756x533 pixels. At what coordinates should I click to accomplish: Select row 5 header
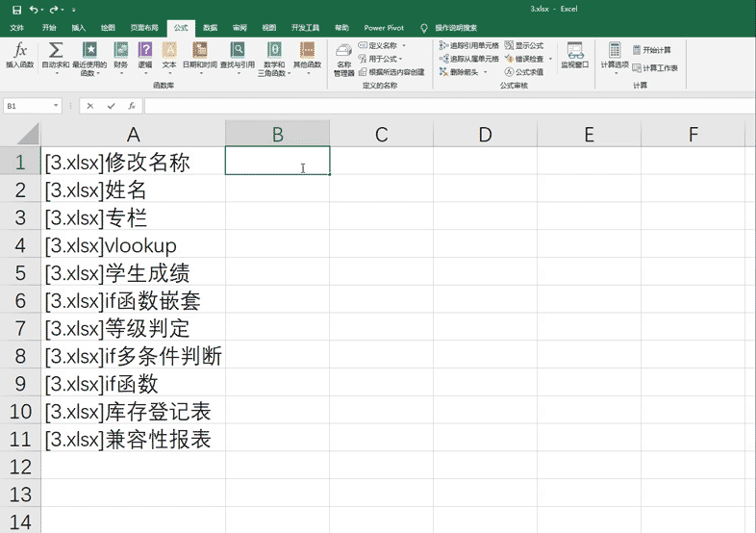click(20, 273)
